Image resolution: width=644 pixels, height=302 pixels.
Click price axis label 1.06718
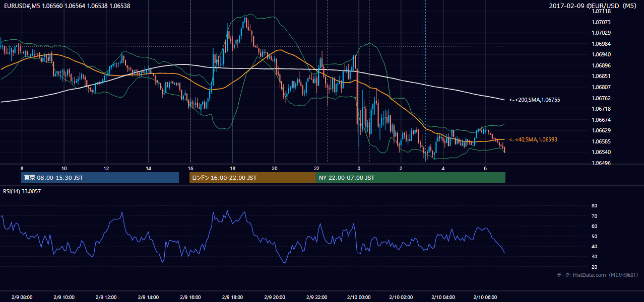pos(602,109)
